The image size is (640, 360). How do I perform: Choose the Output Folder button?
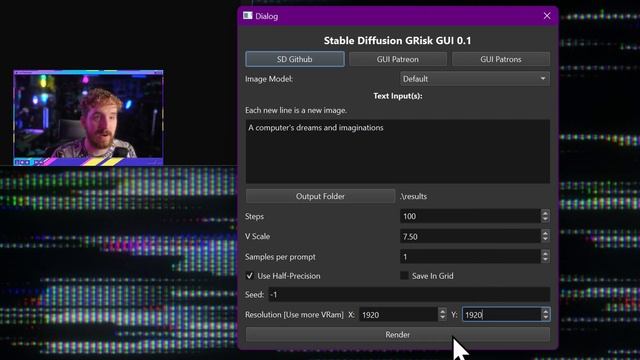point(320,196)
